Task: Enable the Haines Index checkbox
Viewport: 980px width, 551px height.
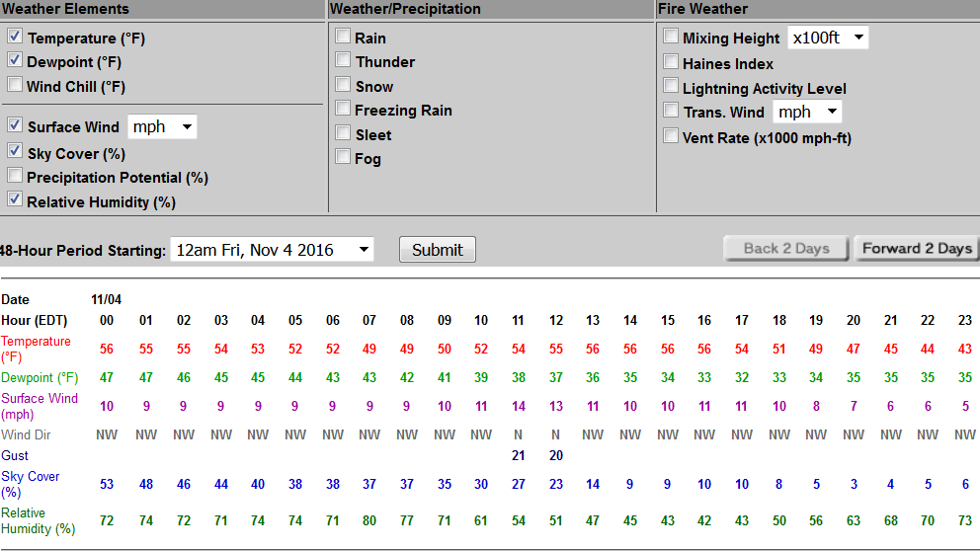Action: pos(671,62)
